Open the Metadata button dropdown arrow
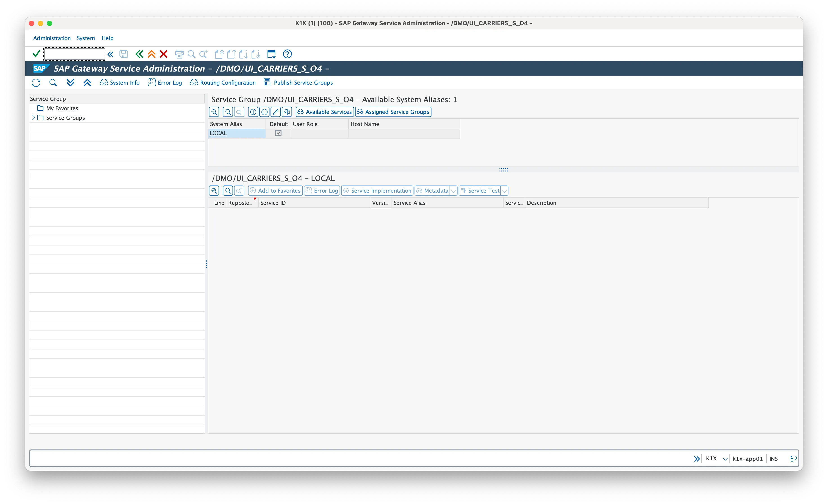Screen dimensions: 828x504 click(453, 191)
